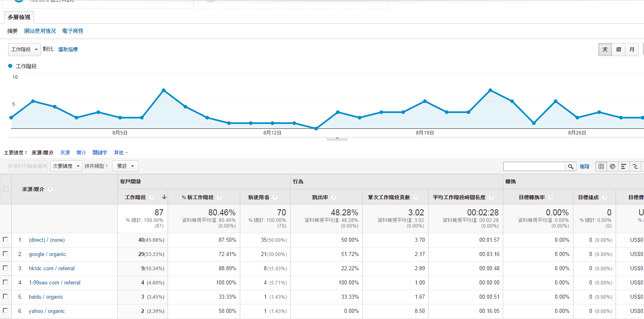The width and height of the screenshot is (644, 319).
Task: Click the table search input field
Action: coord(534,166)
